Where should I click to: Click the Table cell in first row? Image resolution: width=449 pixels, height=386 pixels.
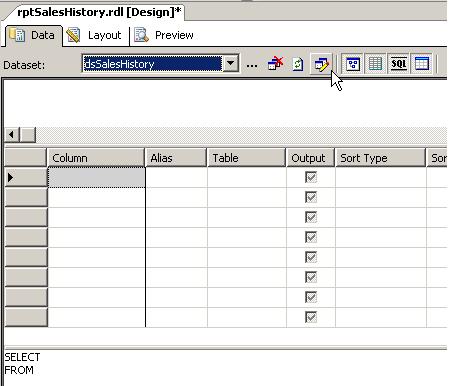pyautogui.click(x=247, y=177)
